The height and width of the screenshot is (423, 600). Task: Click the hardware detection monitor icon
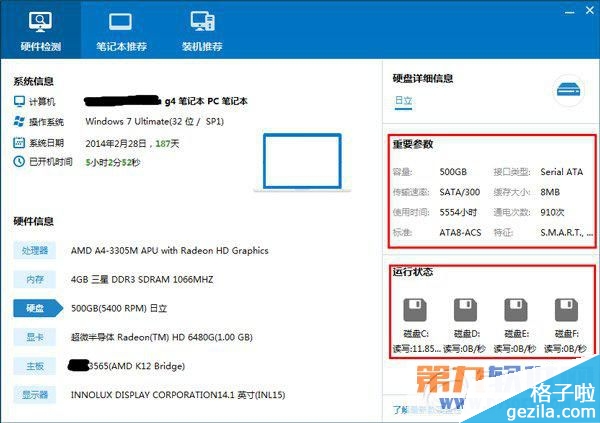tap(40, 21)
